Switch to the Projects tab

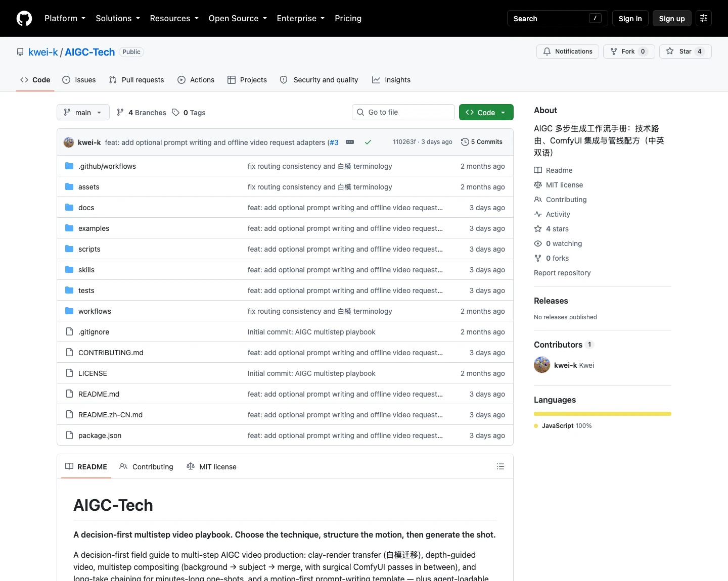[x=247, y=80]
